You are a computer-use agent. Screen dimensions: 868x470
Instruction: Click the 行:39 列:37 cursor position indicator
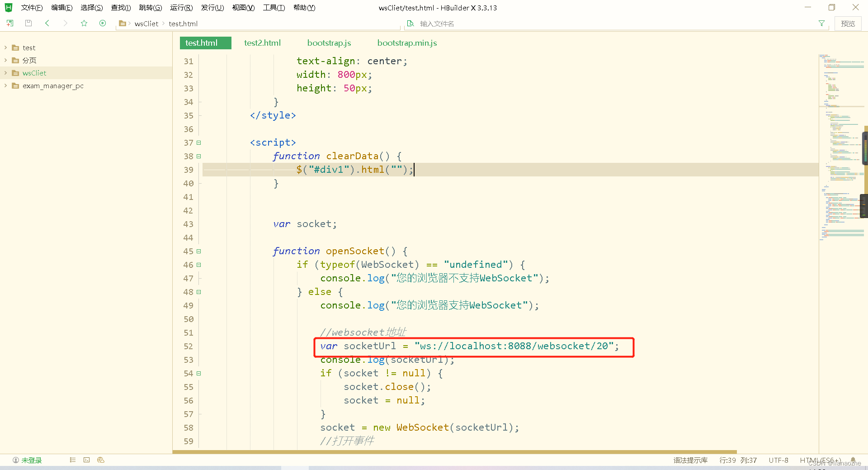click(738, 460)
